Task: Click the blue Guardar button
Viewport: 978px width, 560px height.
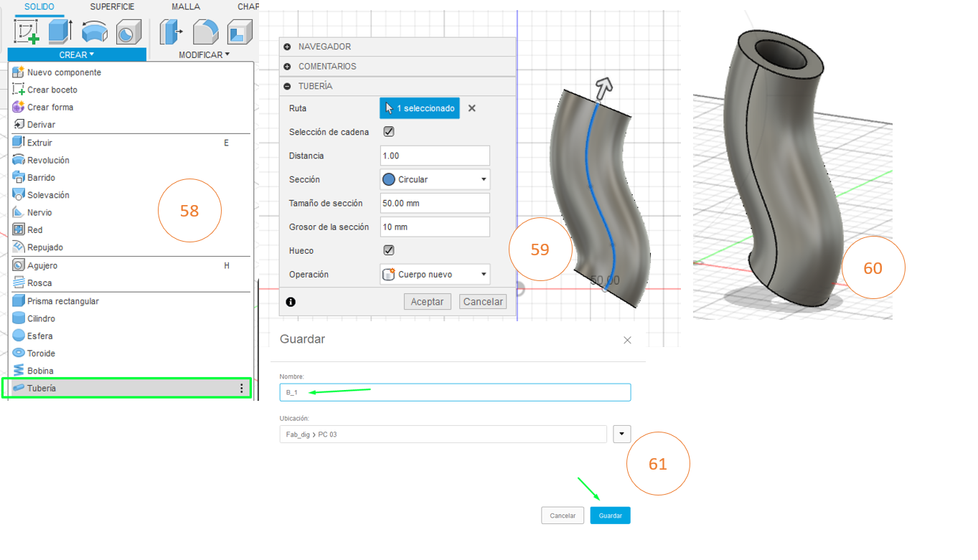Action: [x=611, y=516]
